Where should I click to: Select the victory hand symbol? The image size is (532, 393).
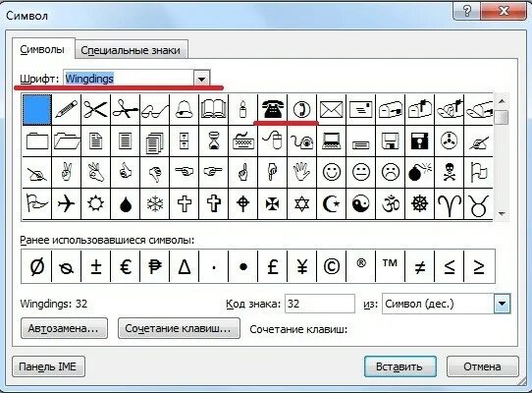click(67, 173)
